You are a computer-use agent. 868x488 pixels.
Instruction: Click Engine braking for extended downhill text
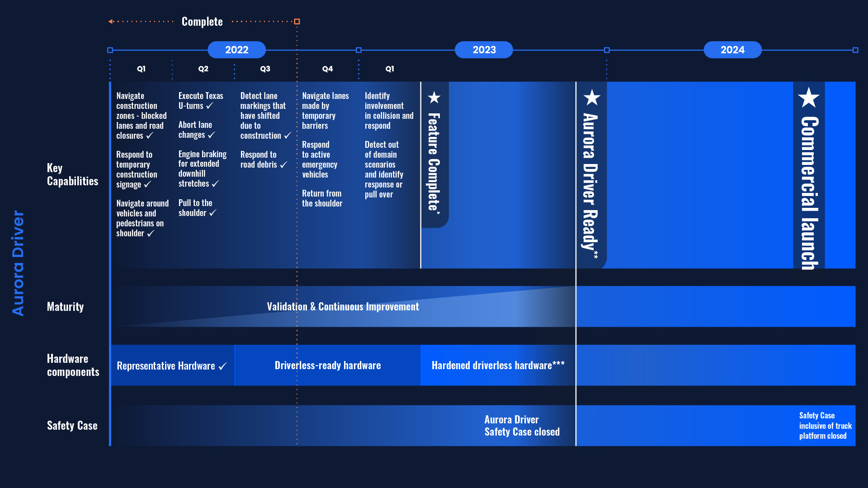[x=203, y=169]
